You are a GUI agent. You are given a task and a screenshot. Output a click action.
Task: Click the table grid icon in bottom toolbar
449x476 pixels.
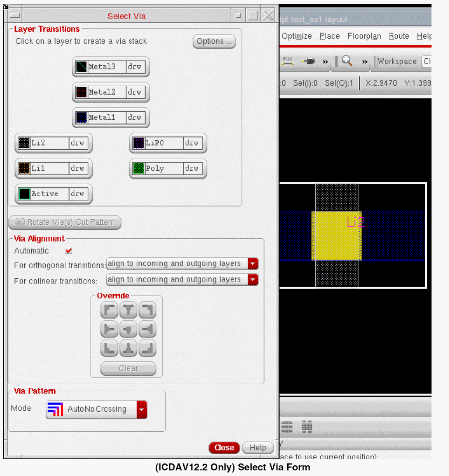tap(307, 427)
